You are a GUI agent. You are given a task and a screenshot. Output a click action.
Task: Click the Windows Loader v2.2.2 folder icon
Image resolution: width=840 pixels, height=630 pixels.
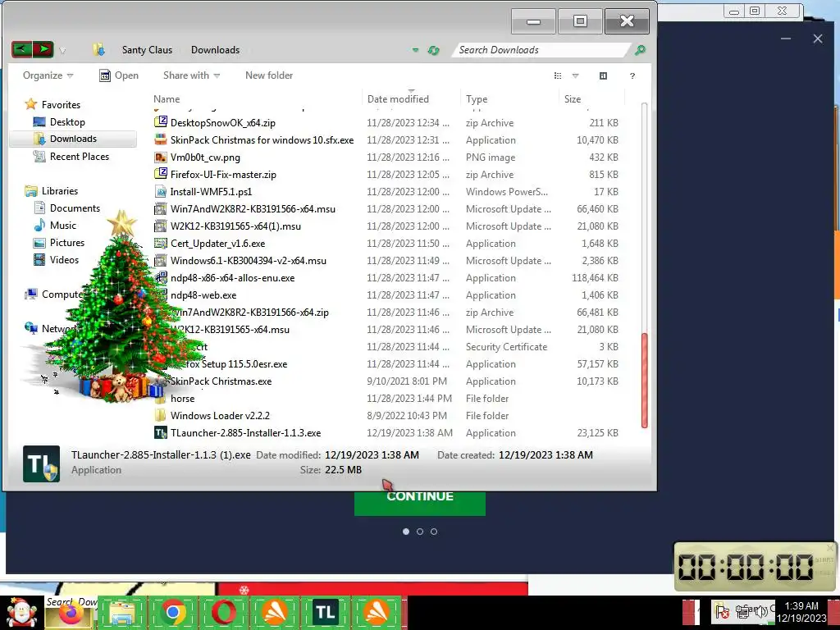(160, 415)
